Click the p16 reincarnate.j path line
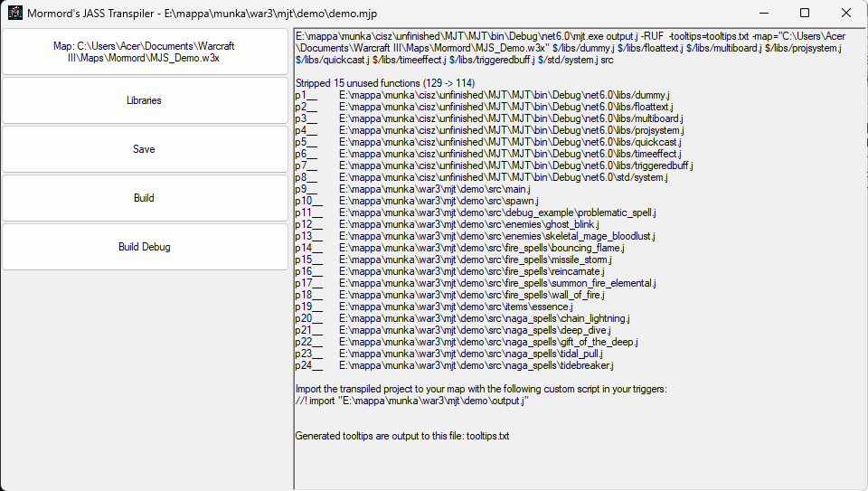The height and width of the screenshot is (491, 868). coord(450,270)
